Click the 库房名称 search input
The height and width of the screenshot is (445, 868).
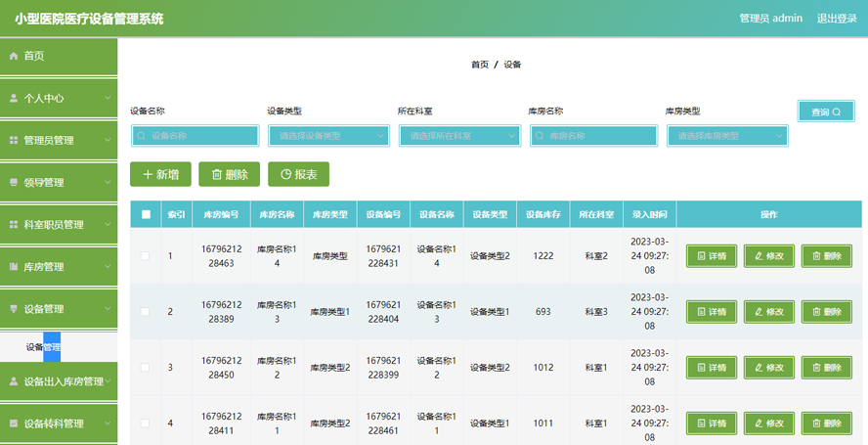point(593,136)
